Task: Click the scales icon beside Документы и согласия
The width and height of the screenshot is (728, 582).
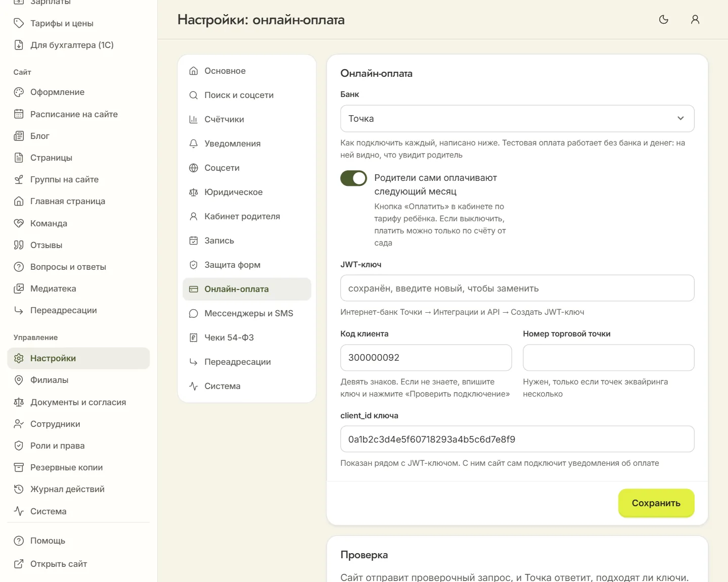Action: [x=19, y=402]
